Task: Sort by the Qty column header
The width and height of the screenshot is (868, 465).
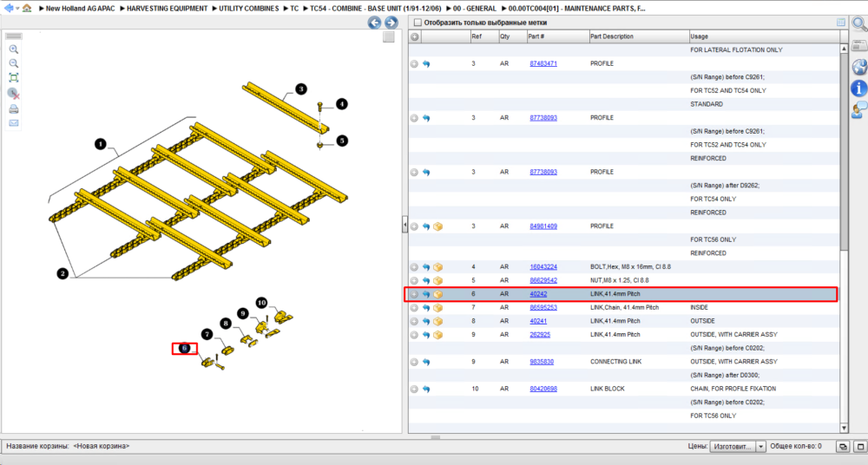Action: point(512,36)
